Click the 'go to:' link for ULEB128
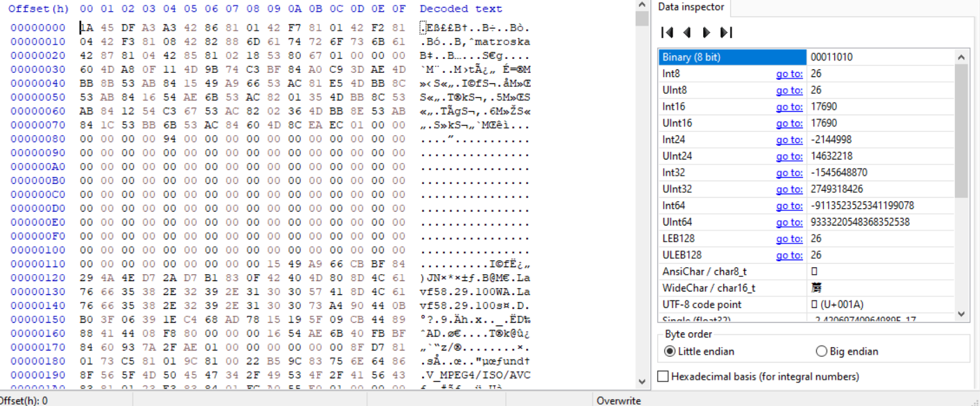The width and height of the screenshot is (980, 406). 788,255
